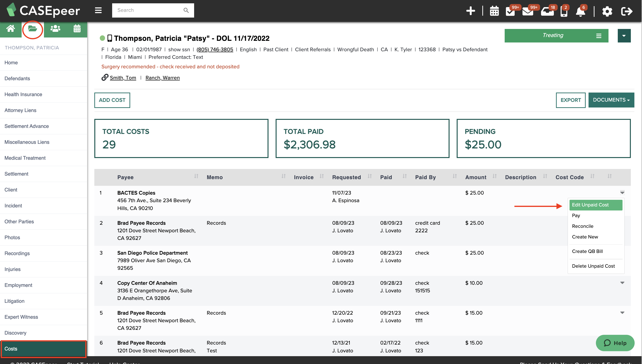This screenshot has height=364, width=642.
Task: Click the phone number (805) 746-3805
Action: coord(215,50)
